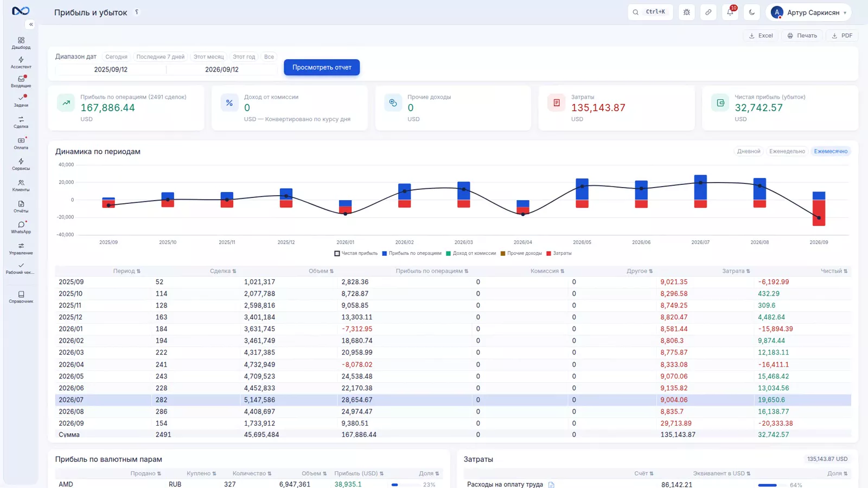Open Сервисы in the sidebar
868x488 pixels.
(21, 164)
